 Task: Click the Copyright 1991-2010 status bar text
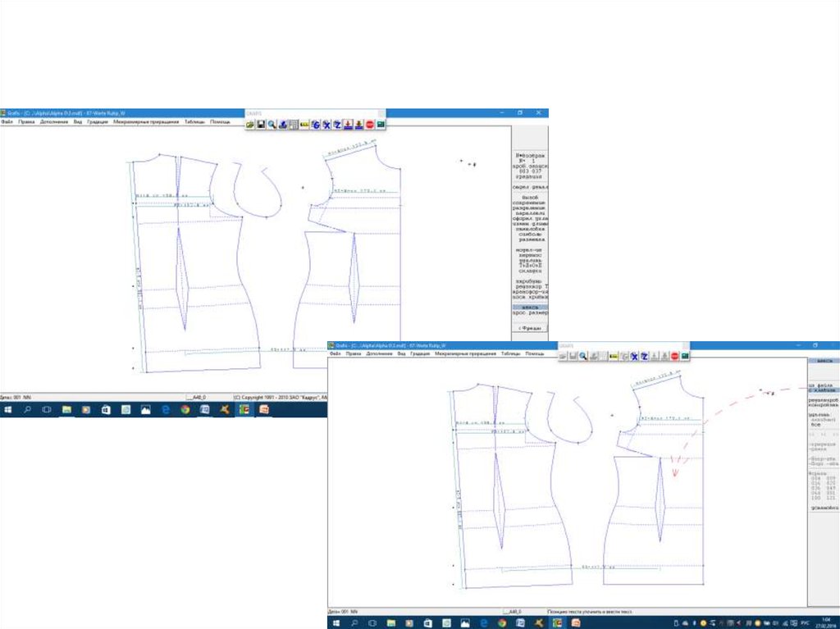(280, 398)
